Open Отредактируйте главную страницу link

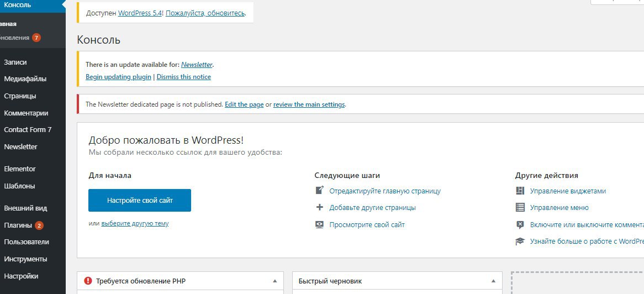385,191
